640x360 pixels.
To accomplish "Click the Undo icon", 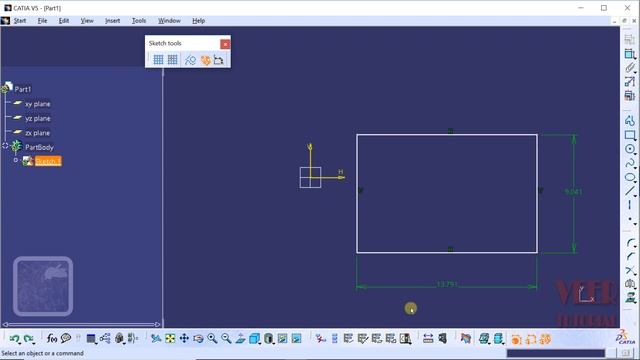I will [14, 338].
